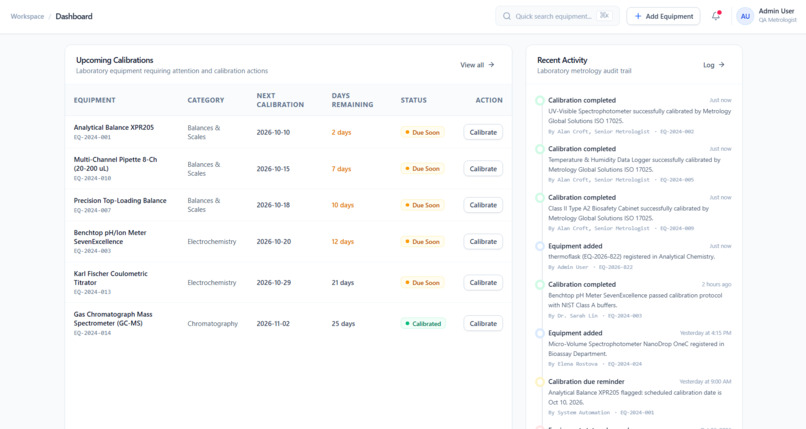This screenshot has height=429, width=806.
Task: Click the plus icon in Add Equipment
Action: (638, 16)
